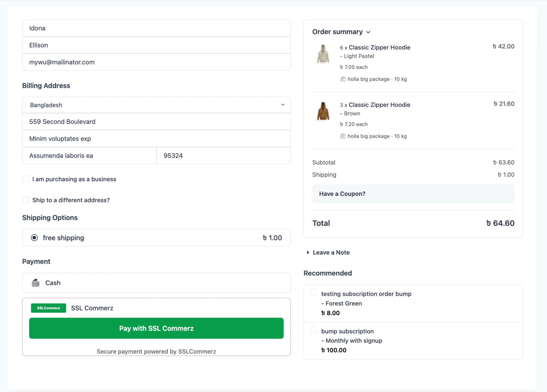Edit the last name field 'Ellison'
The height and width of the screenshot is (392, 547).
pyautogui.click(x=156, y=45)
